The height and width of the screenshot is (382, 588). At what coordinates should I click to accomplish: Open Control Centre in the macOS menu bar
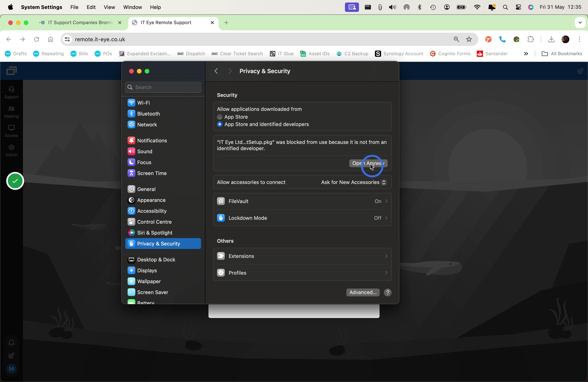pos(518,7)
